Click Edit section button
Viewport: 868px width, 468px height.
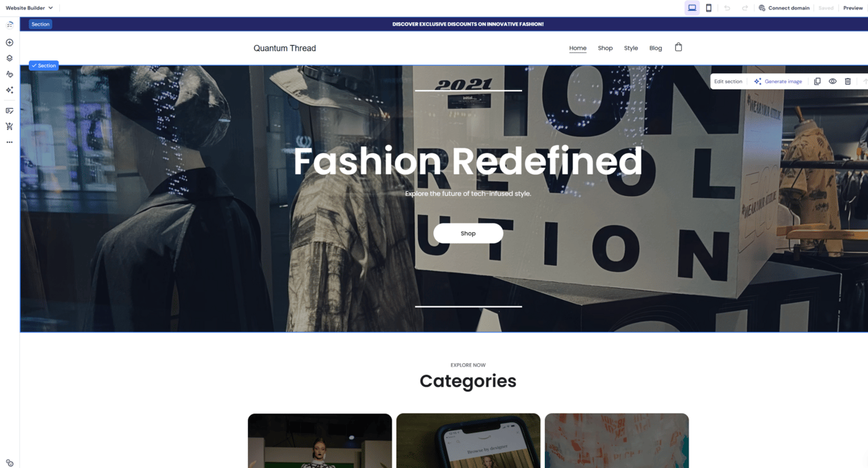(x=728, y=81)
